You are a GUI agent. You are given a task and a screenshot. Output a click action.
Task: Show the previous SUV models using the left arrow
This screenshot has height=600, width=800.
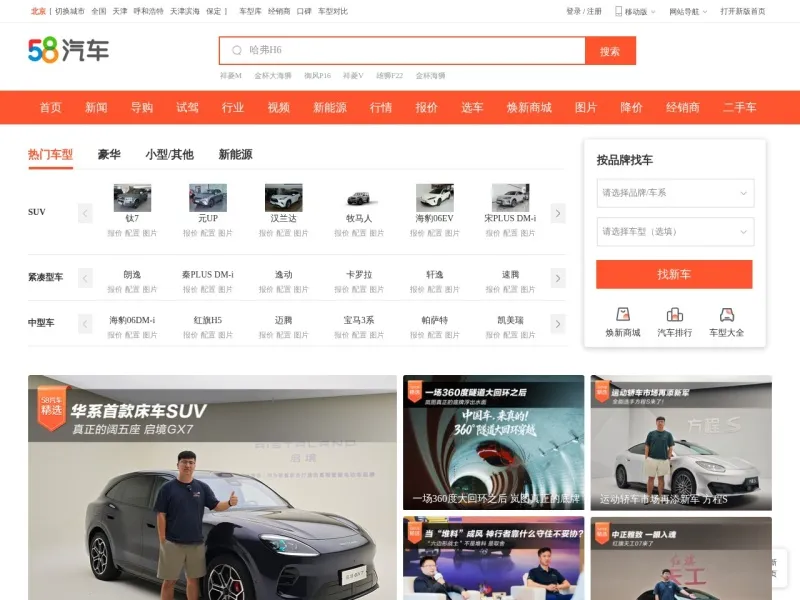pyautogui.click(x=85, y=213)
